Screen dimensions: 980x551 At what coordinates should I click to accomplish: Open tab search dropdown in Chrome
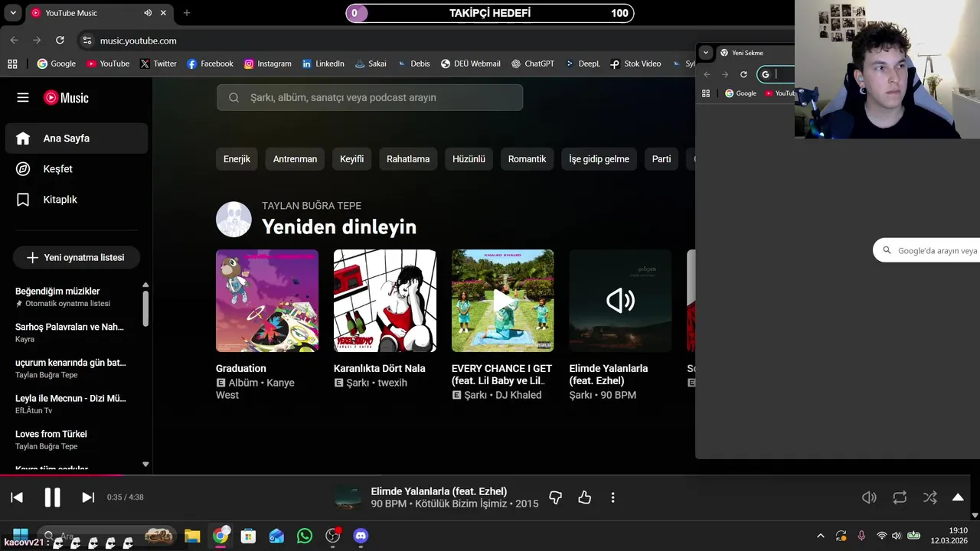coord(12,13)
